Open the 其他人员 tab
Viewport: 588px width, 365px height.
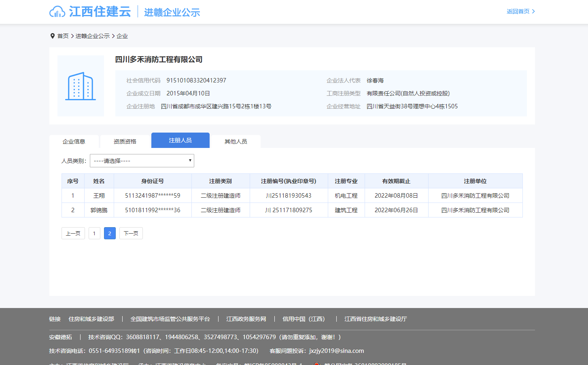tap(236, 141)
